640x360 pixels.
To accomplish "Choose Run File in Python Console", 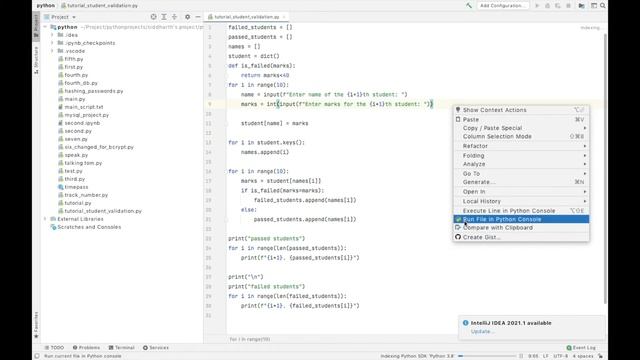I will (x=521, y=219).
